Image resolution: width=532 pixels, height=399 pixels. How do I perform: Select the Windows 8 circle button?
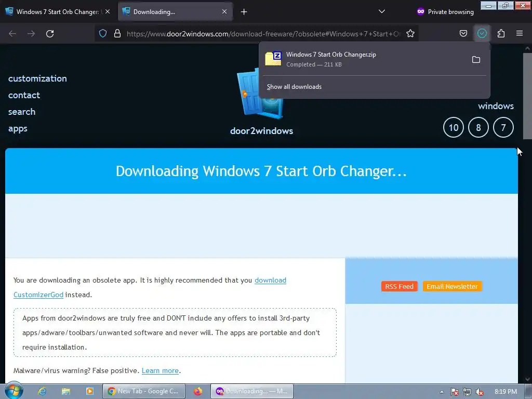pos(478,127)
